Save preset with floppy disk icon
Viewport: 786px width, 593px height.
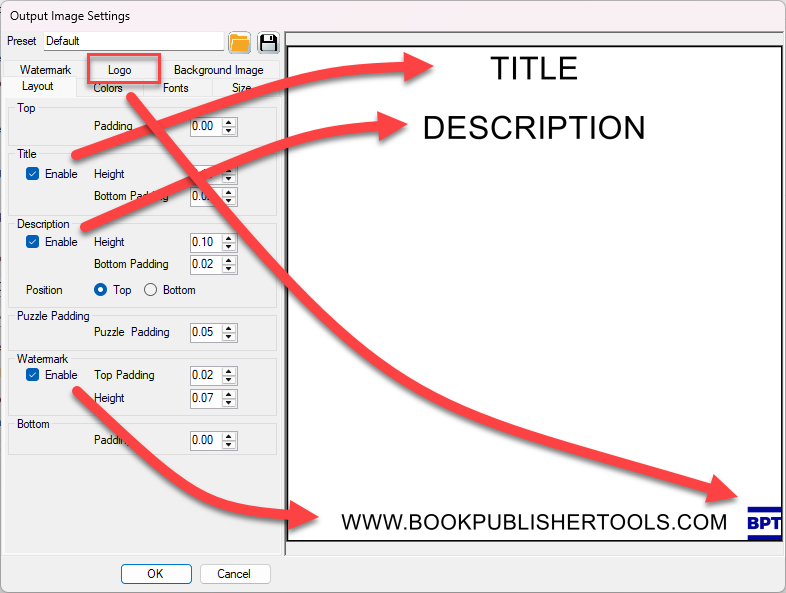point(269,43)
